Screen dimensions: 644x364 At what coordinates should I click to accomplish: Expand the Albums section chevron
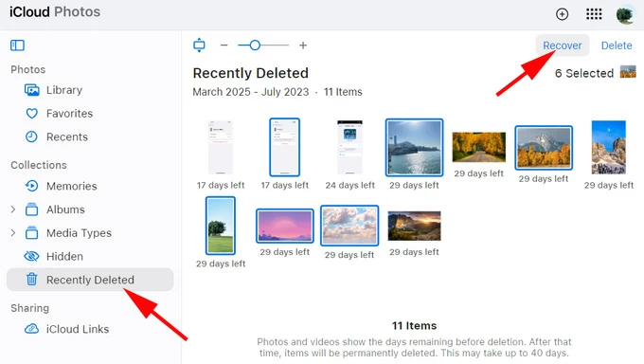pyautogui.click(x=13, y=209)
